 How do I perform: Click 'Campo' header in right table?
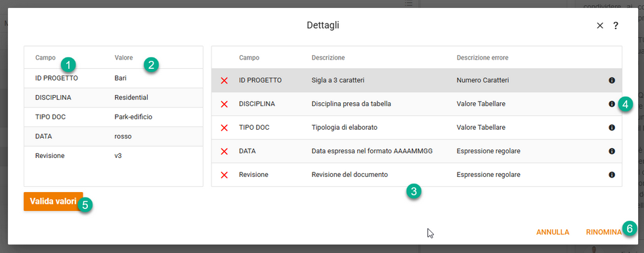tap(249, 58)
